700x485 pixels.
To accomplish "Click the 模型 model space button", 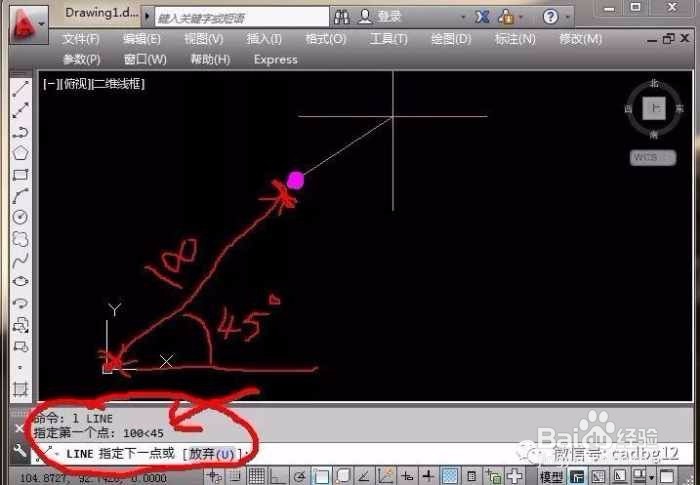I will [551, 477].
